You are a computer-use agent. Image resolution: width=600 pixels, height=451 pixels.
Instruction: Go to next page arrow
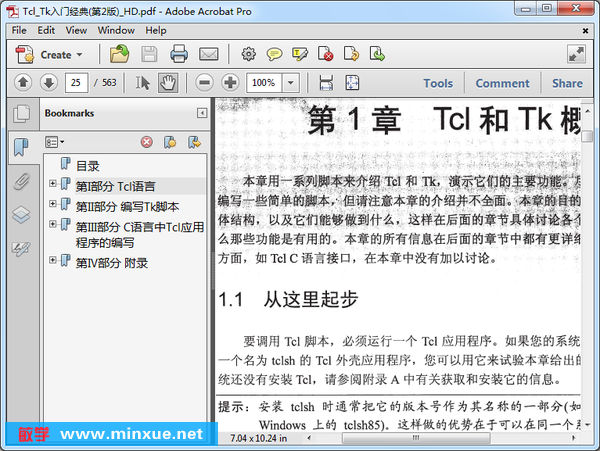point(49,83)
